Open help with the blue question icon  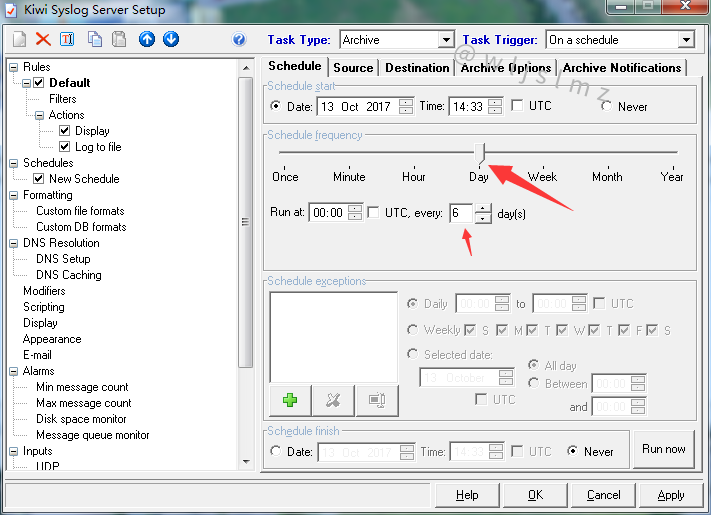(x=239, y=40)
